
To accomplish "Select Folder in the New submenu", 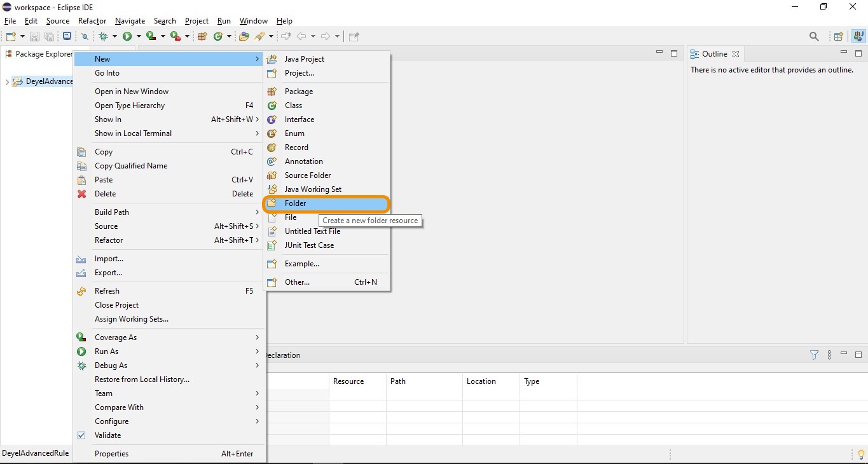I will click(x=326, y=203).
